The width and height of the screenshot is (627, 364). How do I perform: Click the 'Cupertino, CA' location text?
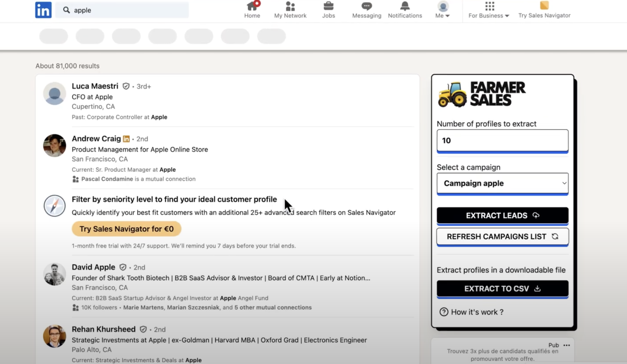click(93, 107)
